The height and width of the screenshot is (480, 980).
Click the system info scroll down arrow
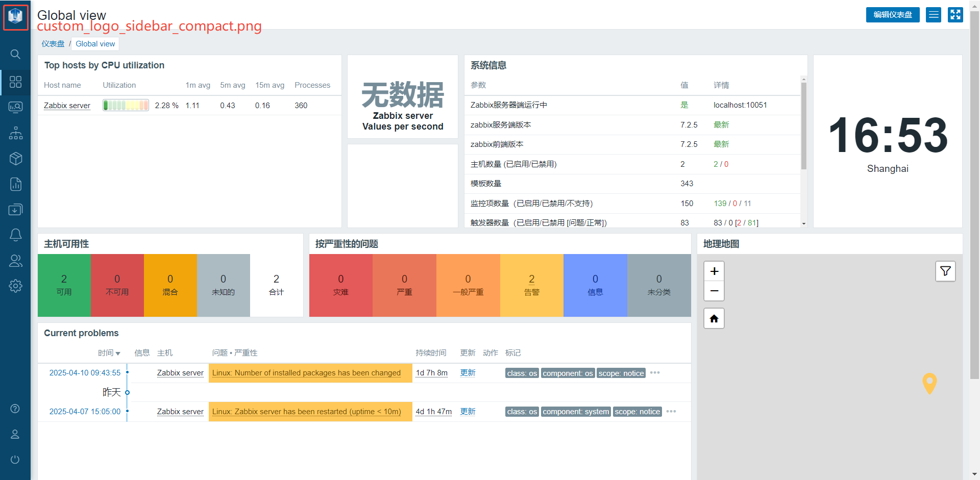point(804,223)
